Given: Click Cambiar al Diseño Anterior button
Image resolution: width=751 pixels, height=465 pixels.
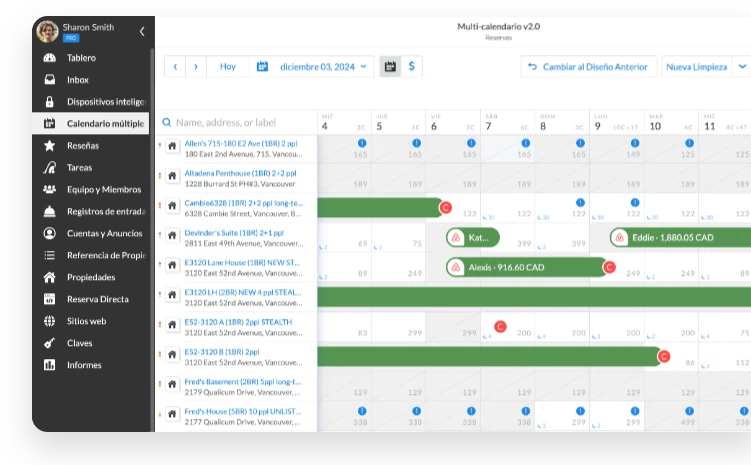Looking at the screenshot, I should (589, 67).
